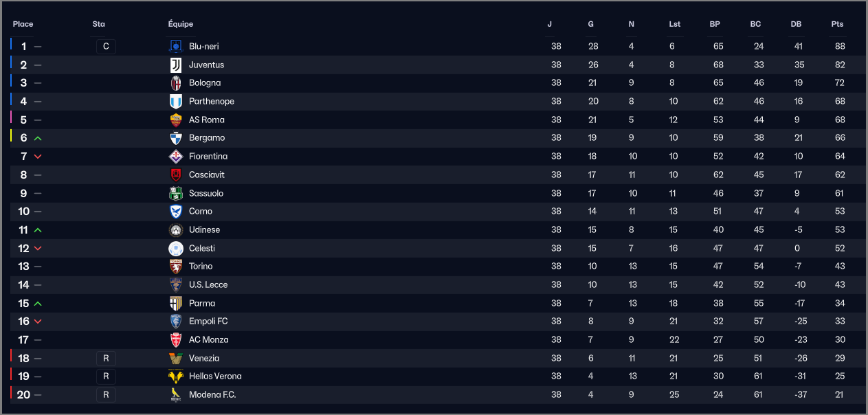Viewport: 868px width, 415px height.
Task: Click the Udinese team crest
Action: click(176, 229)
